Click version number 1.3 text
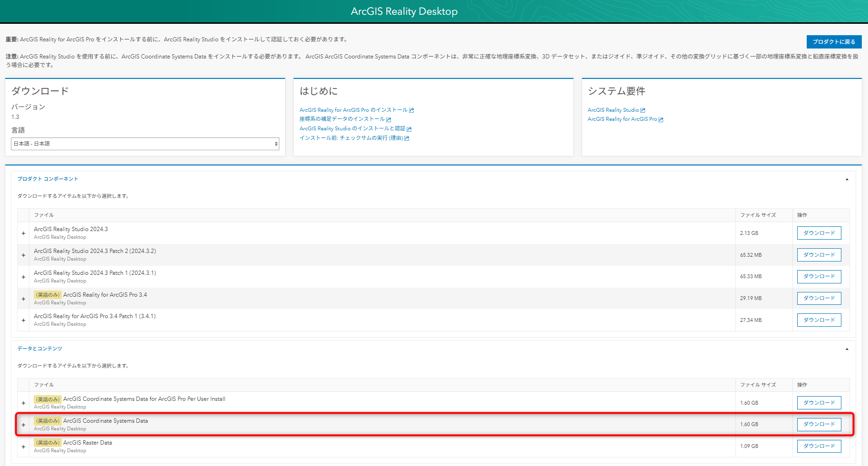Screen dimensions: 868x466 [15, 117]
